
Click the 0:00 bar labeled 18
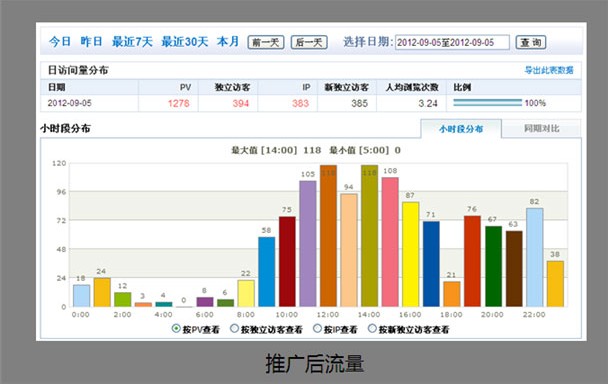(x=81, y=296)
